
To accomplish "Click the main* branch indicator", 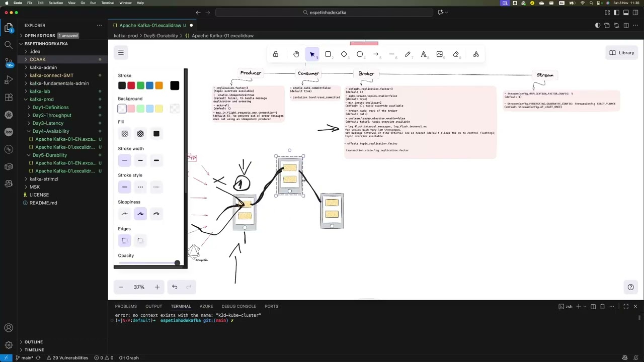I will (24, 358).
